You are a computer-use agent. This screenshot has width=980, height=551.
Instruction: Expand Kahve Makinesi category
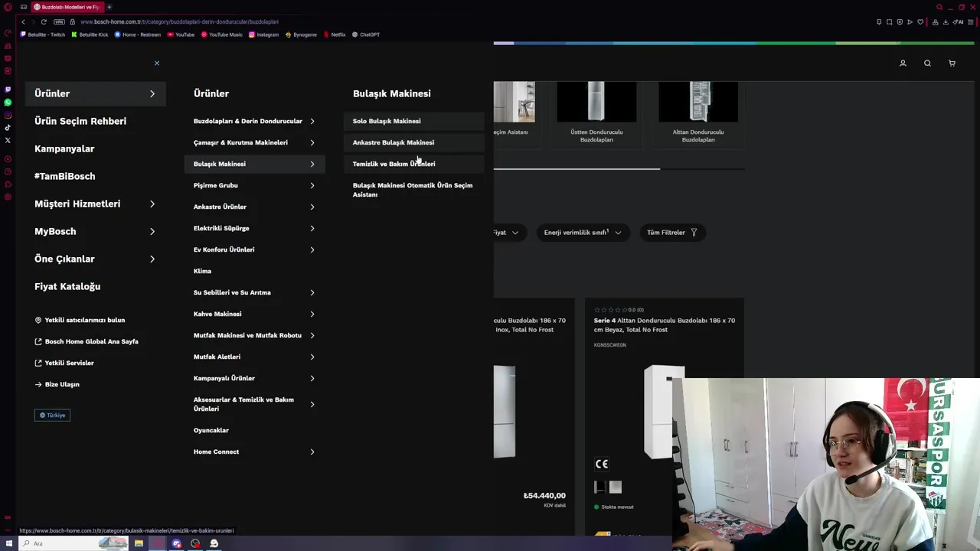pos(255,314)
